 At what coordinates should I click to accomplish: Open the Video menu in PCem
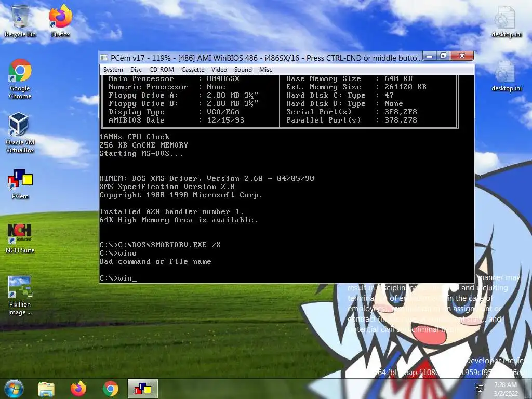219,70
